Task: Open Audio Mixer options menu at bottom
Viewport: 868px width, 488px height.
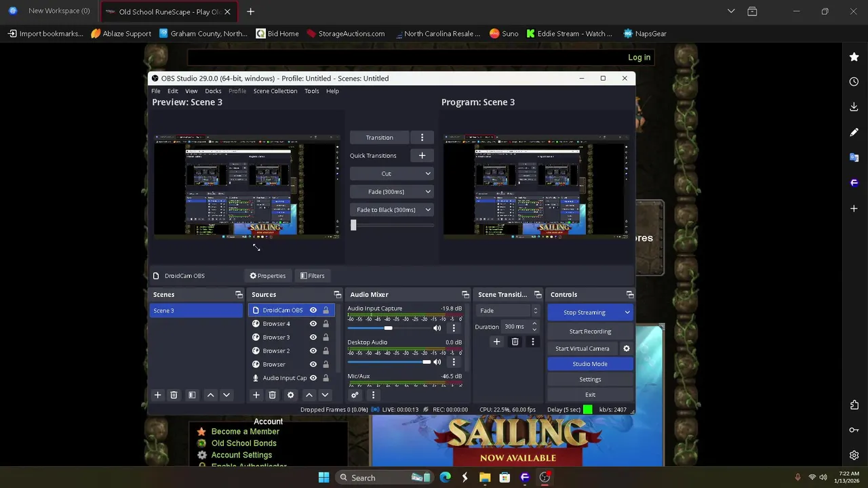Action: tap(372, 395)
